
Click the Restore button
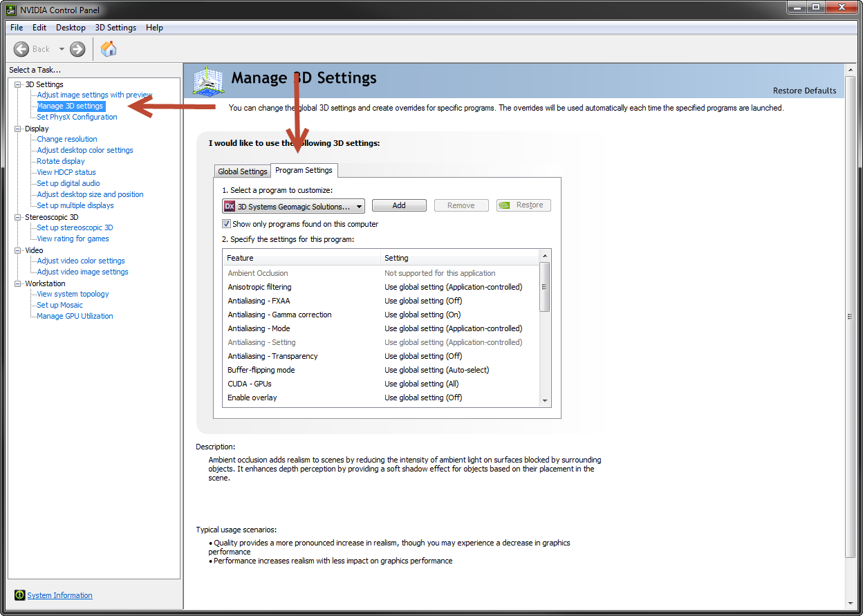(x=523, y=205)
